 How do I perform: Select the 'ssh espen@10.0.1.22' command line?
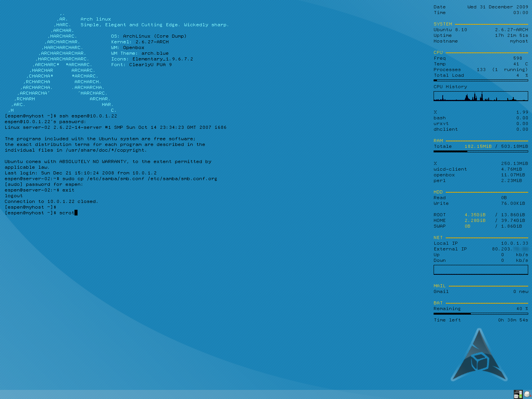(61, 116)
